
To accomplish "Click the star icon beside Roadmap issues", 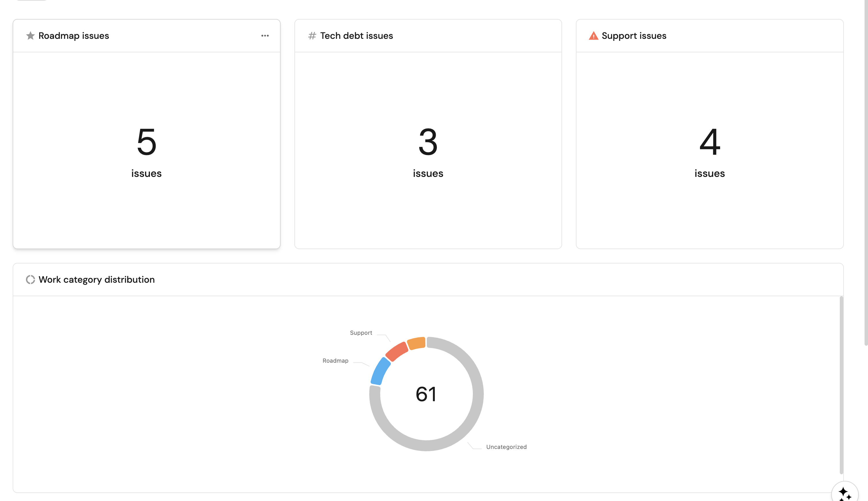I will pos(30,36).
